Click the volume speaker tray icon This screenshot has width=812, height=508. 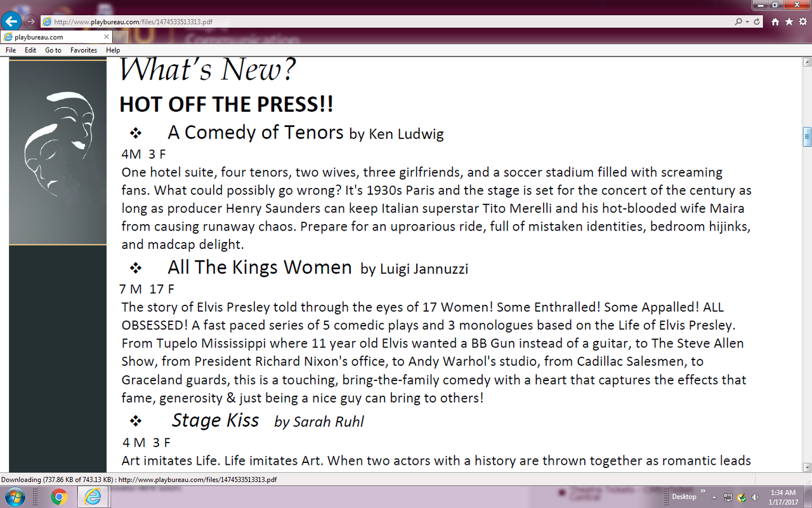coord(755,497)
